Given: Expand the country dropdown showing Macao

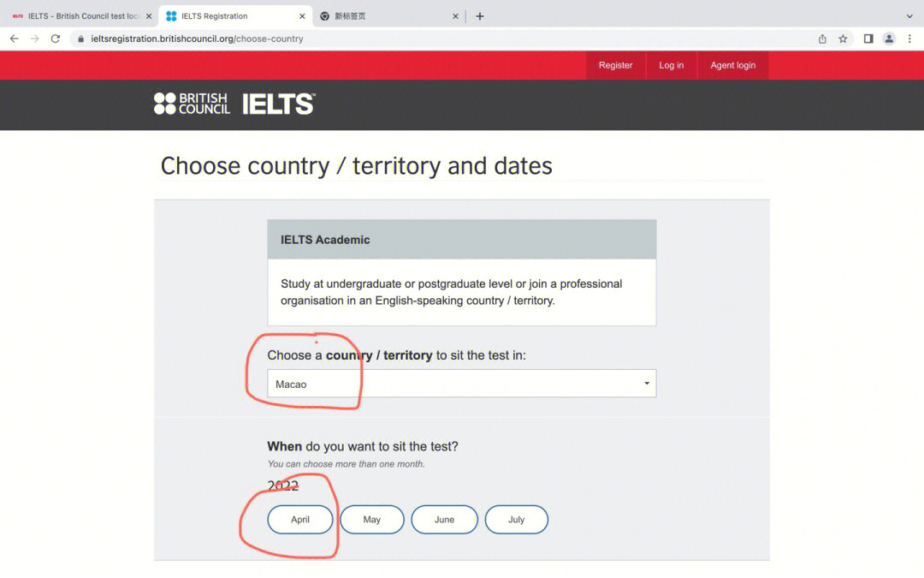Looking at the screenshot, I should point(461,384).
